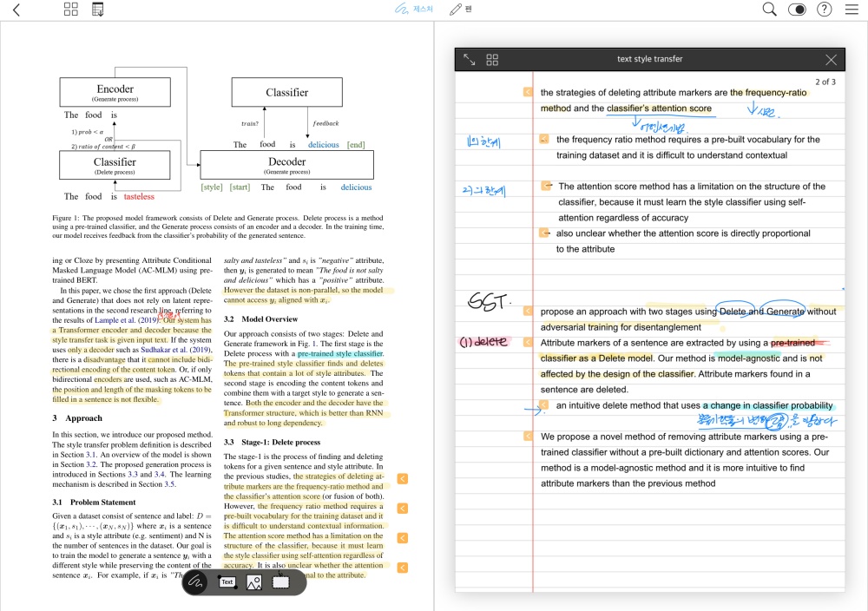Select the handwriting scribble tool

[x=197, y=581]
